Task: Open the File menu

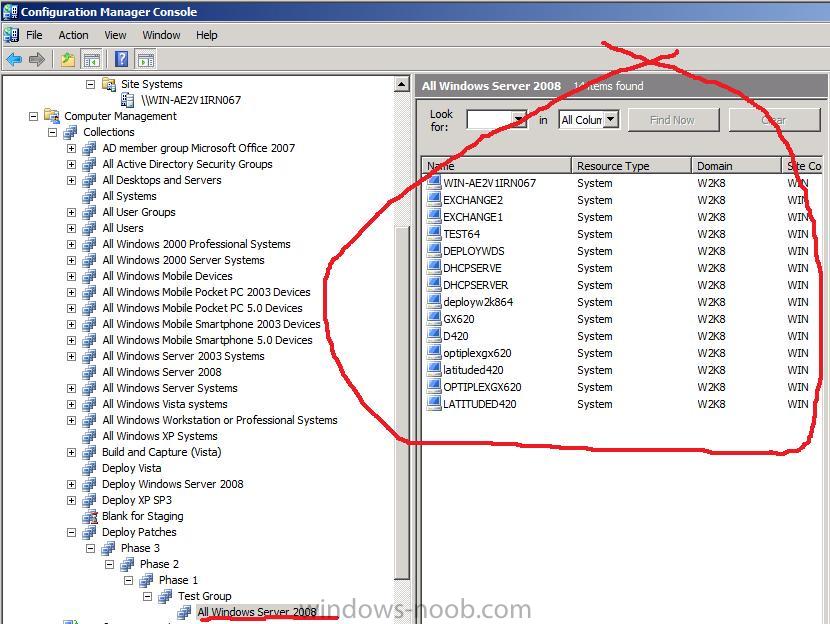Action: [34, 35]
